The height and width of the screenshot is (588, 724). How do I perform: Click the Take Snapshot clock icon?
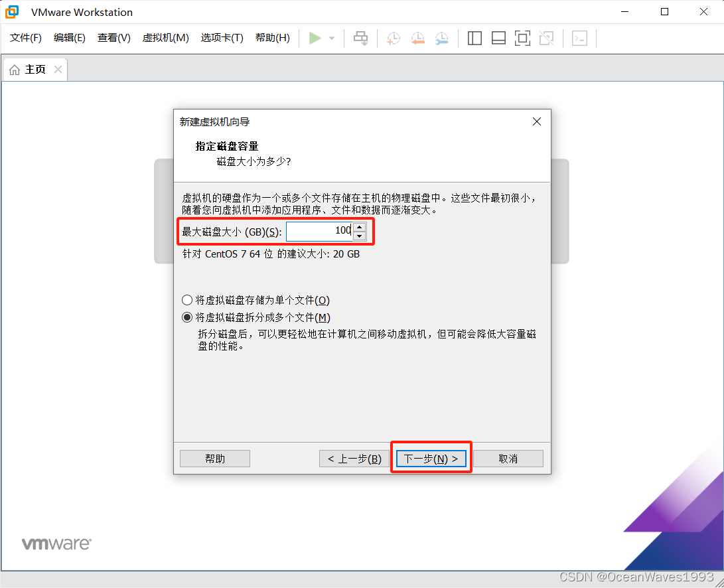pyautogui.click(x=394, y=38)
